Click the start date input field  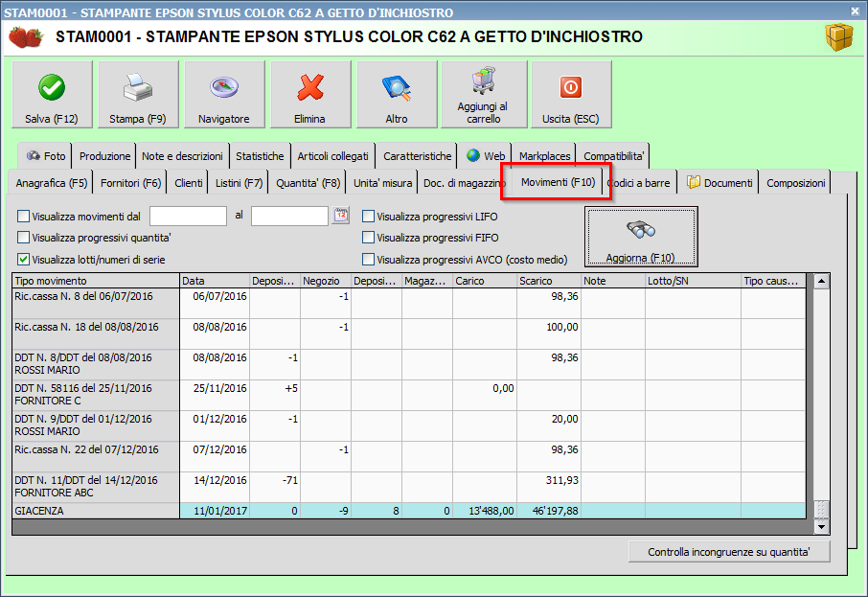point(188,216)
